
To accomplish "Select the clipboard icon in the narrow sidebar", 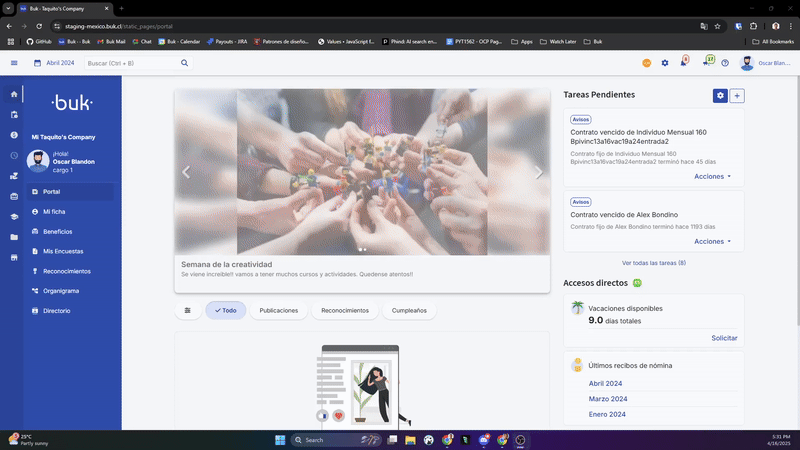I will tap(14, 115).
